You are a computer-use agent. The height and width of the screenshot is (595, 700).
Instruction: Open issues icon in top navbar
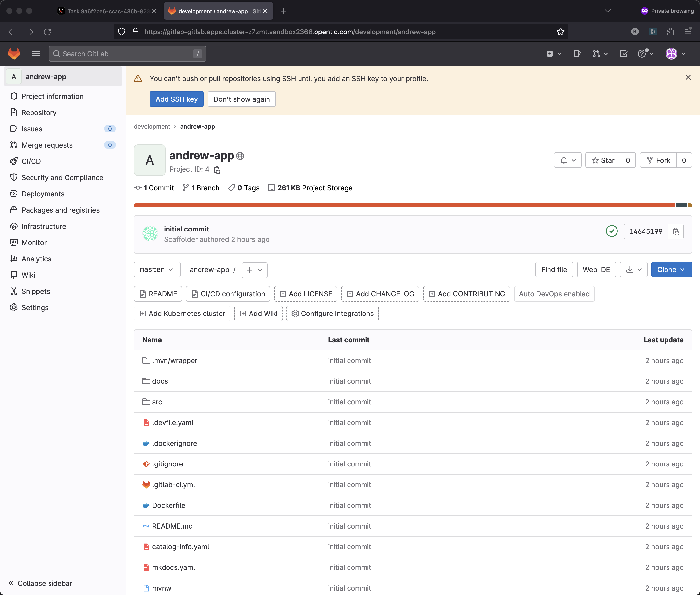[577, 54]
